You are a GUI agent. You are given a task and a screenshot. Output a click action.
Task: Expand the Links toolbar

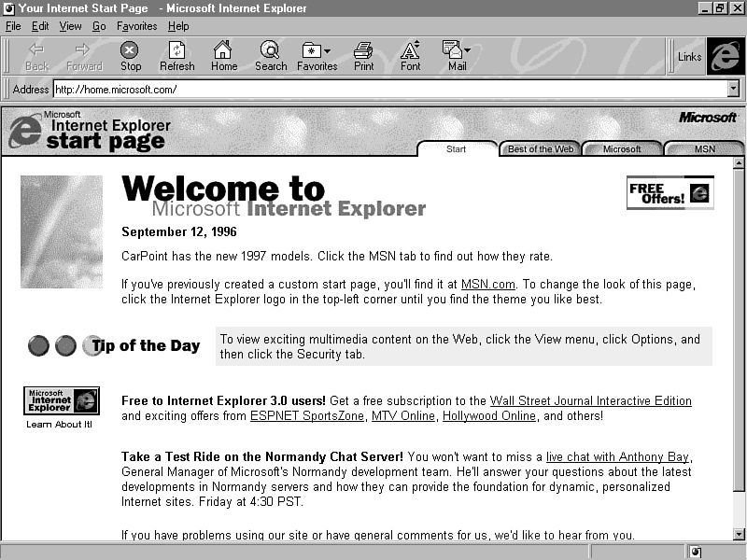point(689,57)
